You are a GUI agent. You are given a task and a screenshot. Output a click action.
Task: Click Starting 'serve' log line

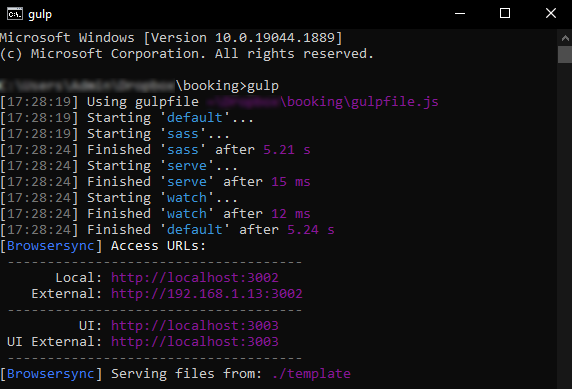119,166
